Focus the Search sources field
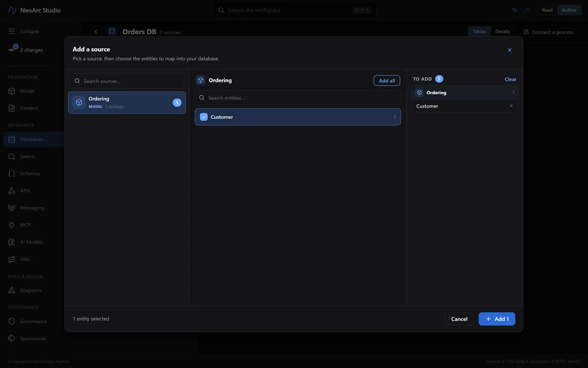Viewport: 588px width, 368px height. (x=127, y=81)
